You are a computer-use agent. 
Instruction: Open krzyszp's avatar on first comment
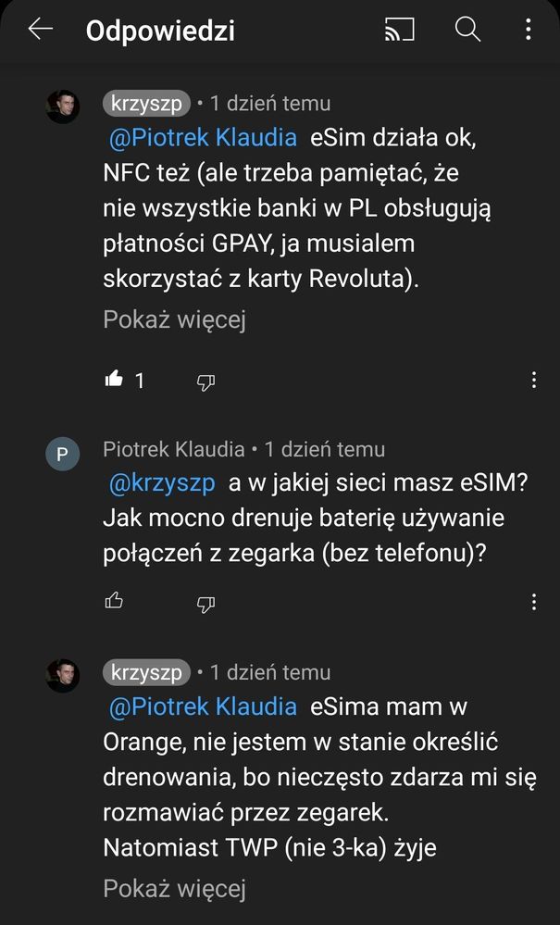pyautogui.click(x=63, y=106)
